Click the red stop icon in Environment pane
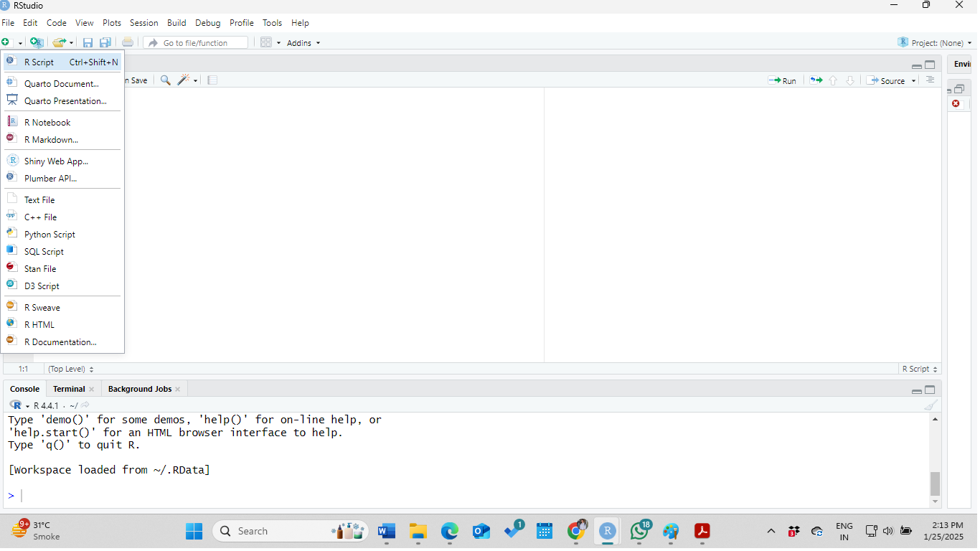 (956, 104)
